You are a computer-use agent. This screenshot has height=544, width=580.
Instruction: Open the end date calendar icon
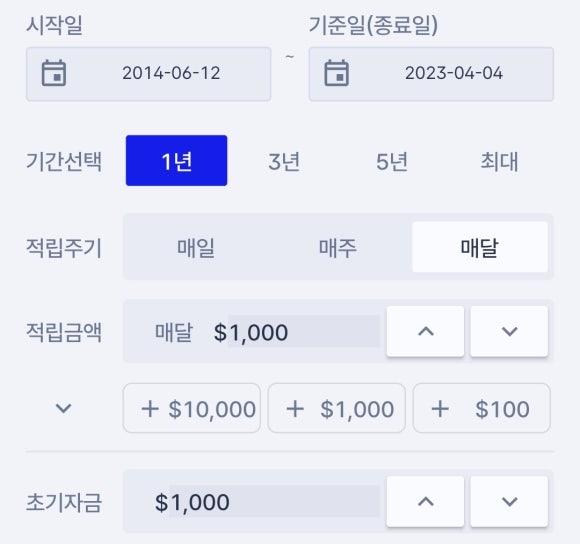(337, 73)
